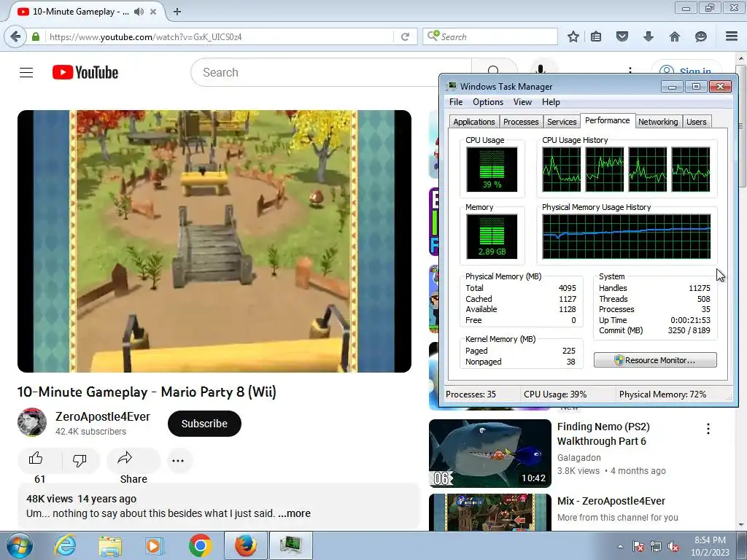Subscribe to ZeroApostle4Ever

coord(204,424)
